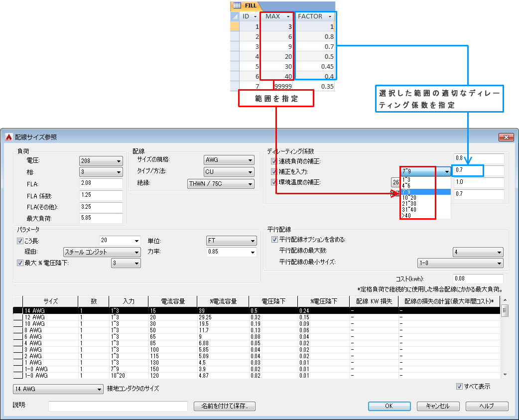This screenshot has height=420, width=519.
Task: Toggle the すべて表示 checkbox
Action: click(459, 386)
